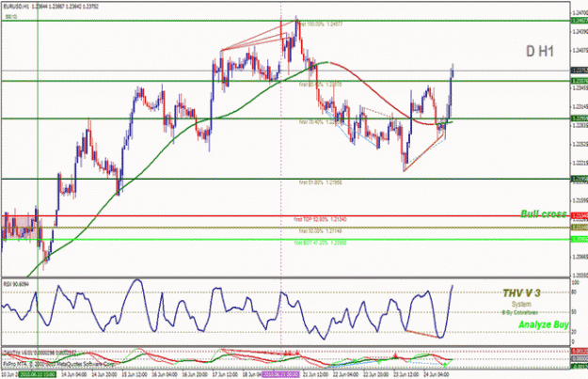Select the 61.80% Fibonacci level label
Viewport: 588px width, 379px height.
(320, 182)
